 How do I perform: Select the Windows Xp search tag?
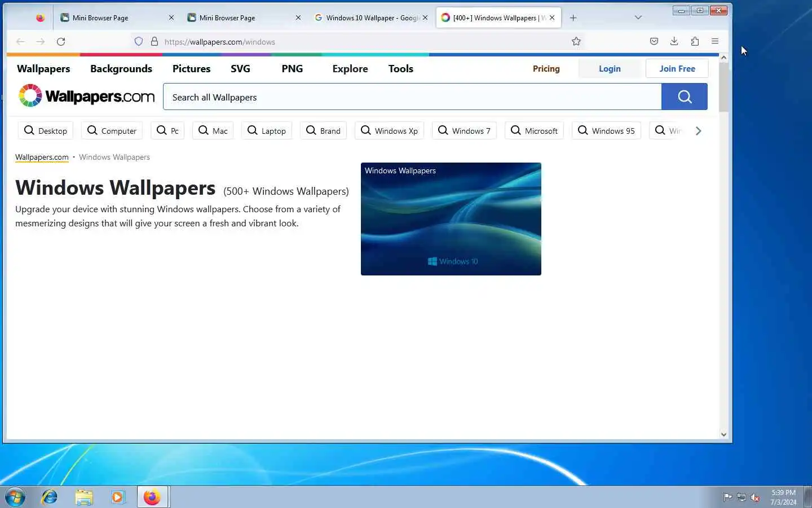coord(389,130)
